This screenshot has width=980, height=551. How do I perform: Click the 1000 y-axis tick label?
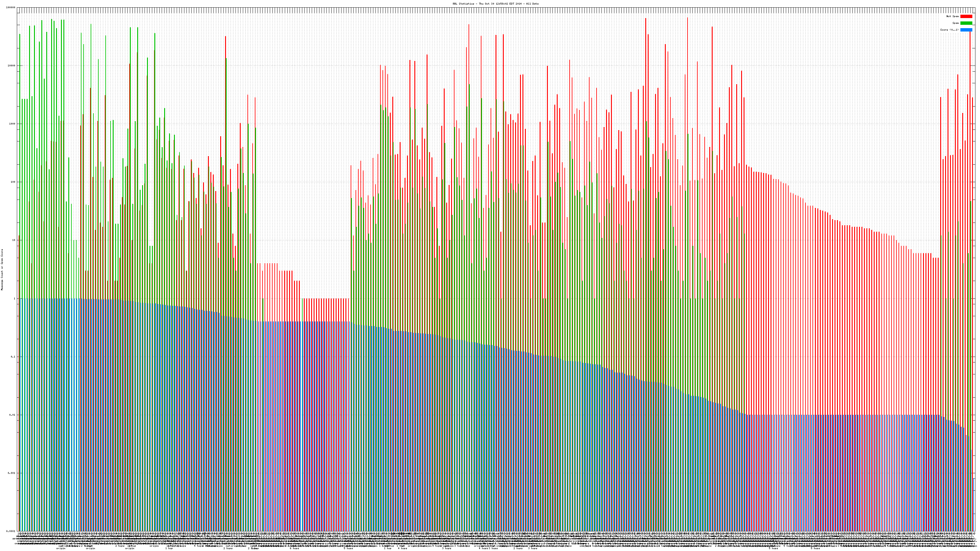pos(13,124)
